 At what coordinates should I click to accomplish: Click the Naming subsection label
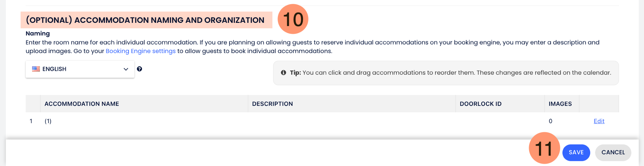[x=38, y=33]
